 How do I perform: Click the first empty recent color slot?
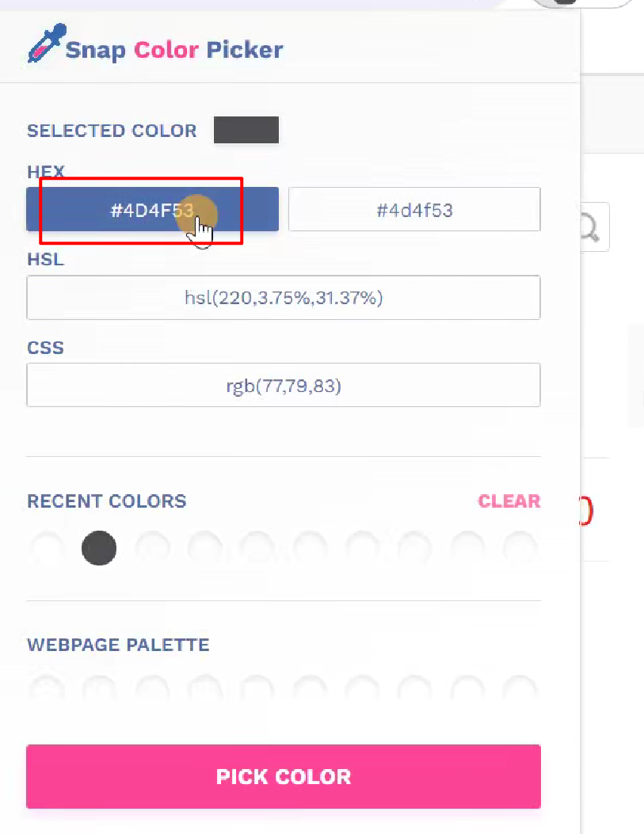[47, 548]
